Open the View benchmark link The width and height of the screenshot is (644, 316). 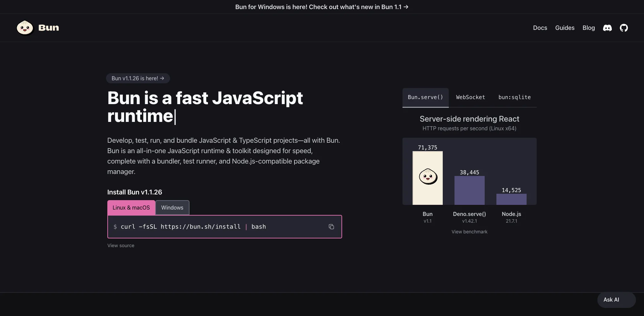click(x=469, y=232)
